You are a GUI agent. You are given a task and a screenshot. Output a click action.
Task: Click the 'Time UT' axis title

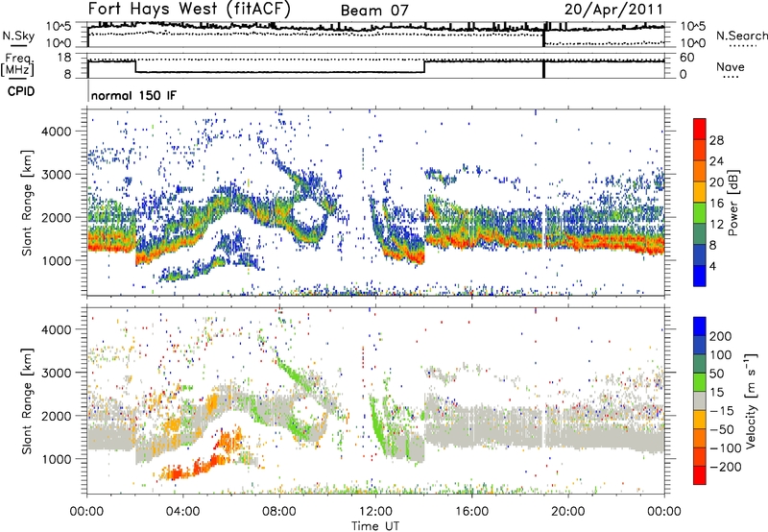pos(374,525)
